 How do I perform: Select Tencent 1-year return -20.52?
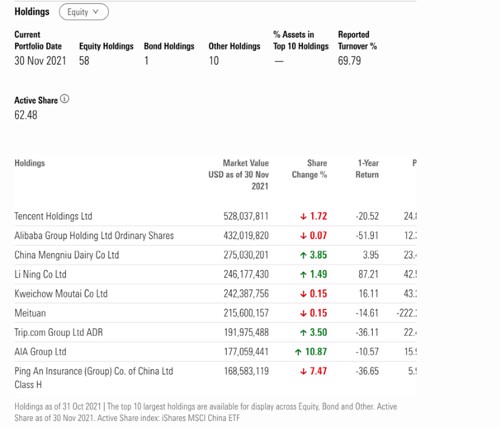pyautogui.click(x=367, y=216)
